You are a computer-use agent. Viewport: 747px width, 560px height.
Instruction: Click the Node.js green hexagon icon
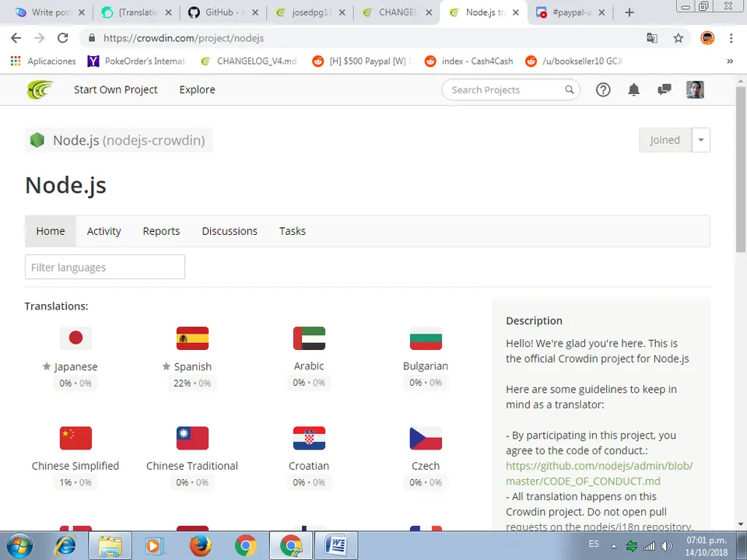(x=37, y=140)
